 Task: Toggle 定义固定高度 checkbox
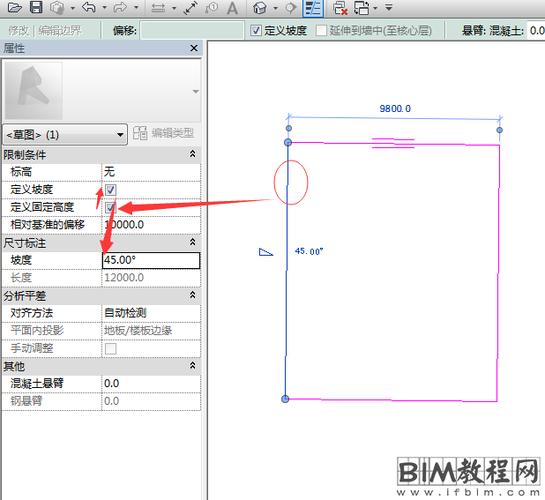110,207
